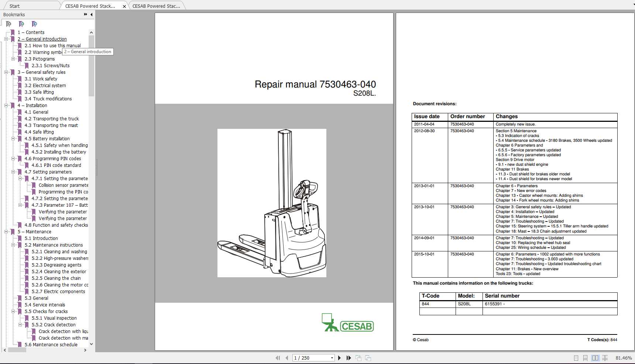Collapse the 3 – General safety rules node

(x=6, y=72)
